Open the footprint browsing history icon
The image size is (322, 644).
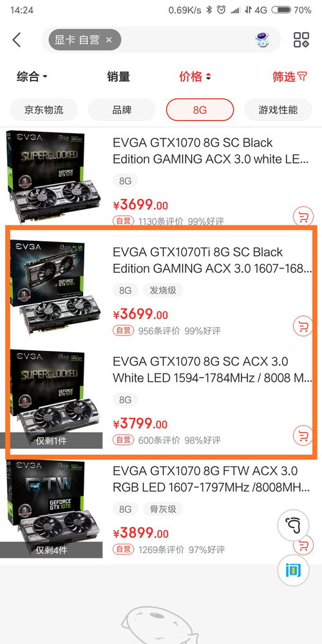(x=293, y=525)
